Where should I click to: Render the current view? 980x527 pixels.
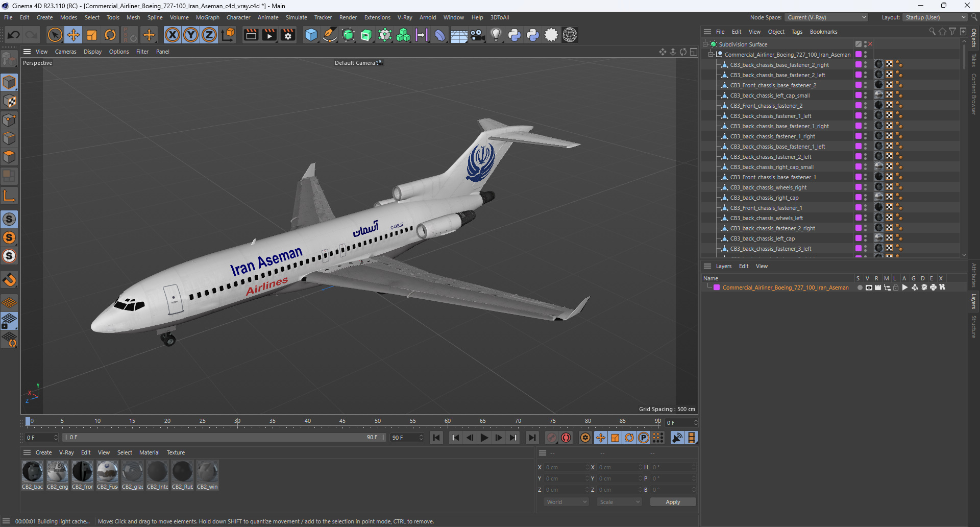(x=251, y=35)
